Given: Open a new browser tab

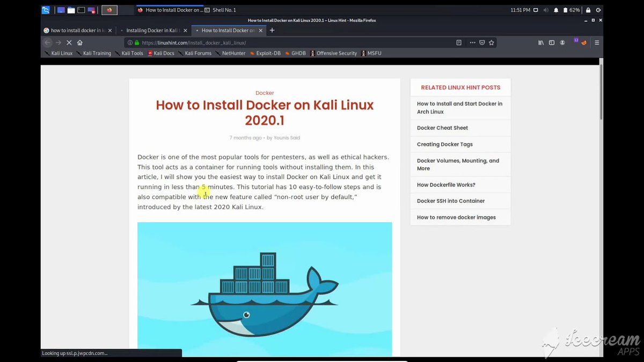Looking at the screenshot, I should [x=272, y=30].
